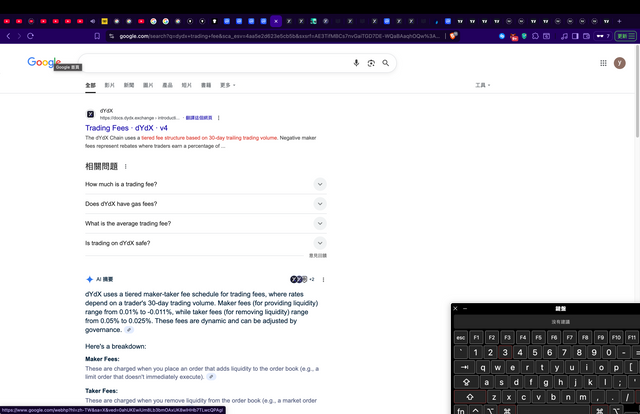The height and width of the screenshot is (414, 640).
Task: Open Brave Shields lion icon
Action: (x=453, y=36)
